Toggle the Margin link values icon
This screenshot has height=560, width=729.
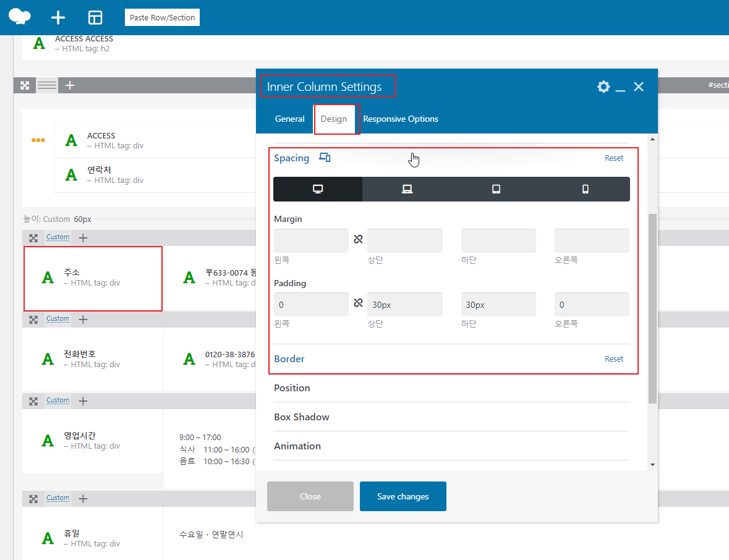[x=358, y=239]
